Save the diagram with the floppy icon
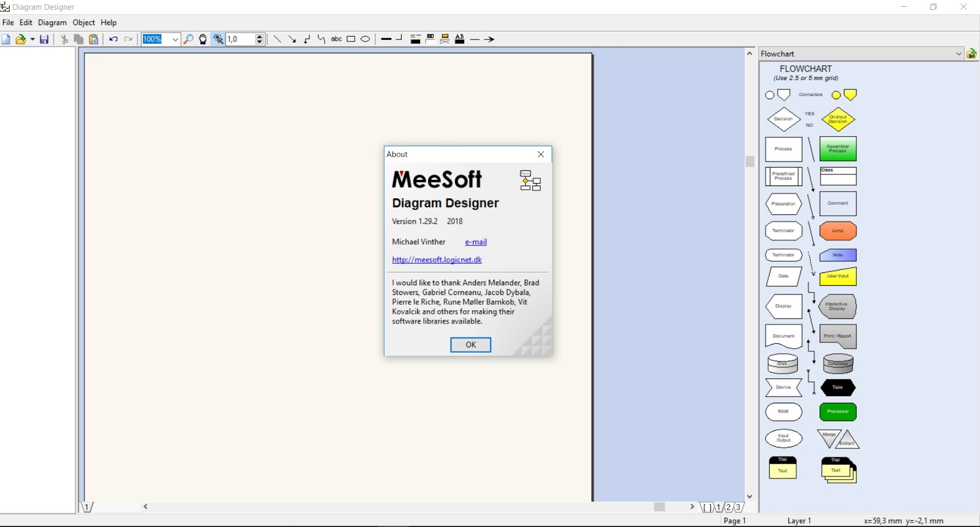980x527 pixels. (44, 39)
